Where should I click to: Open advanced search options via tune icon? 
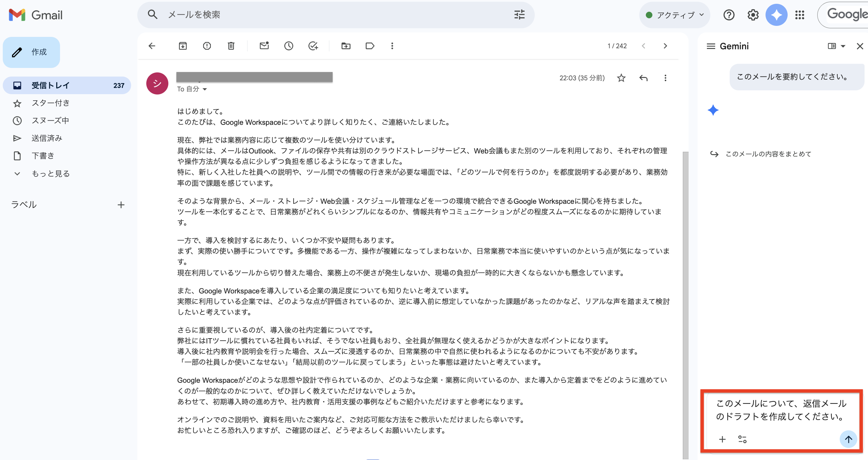pos(519,15)
